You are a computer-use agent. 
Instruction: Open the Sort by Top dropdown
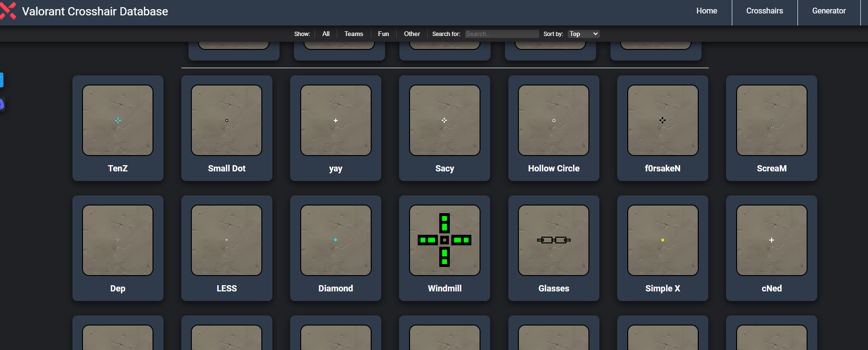(x=584, y=34)
